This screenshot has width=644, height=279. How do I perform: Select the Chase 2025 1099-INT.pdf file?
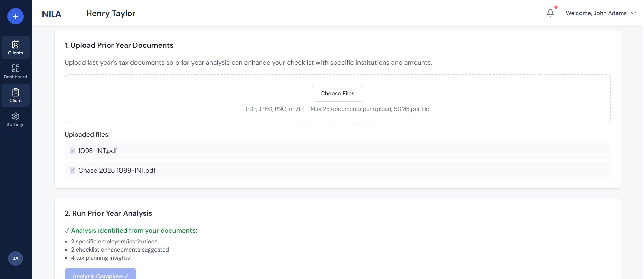337,171
